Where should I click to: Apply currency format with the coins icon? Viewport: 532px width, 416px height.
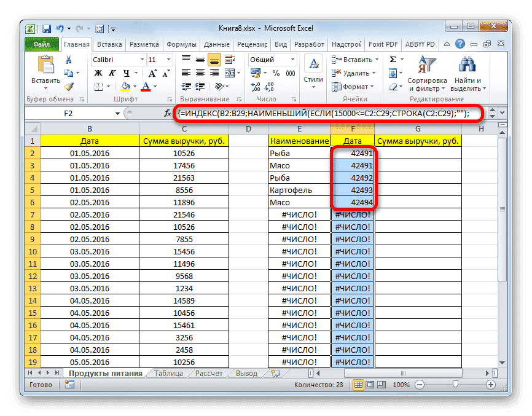[256, 72]
